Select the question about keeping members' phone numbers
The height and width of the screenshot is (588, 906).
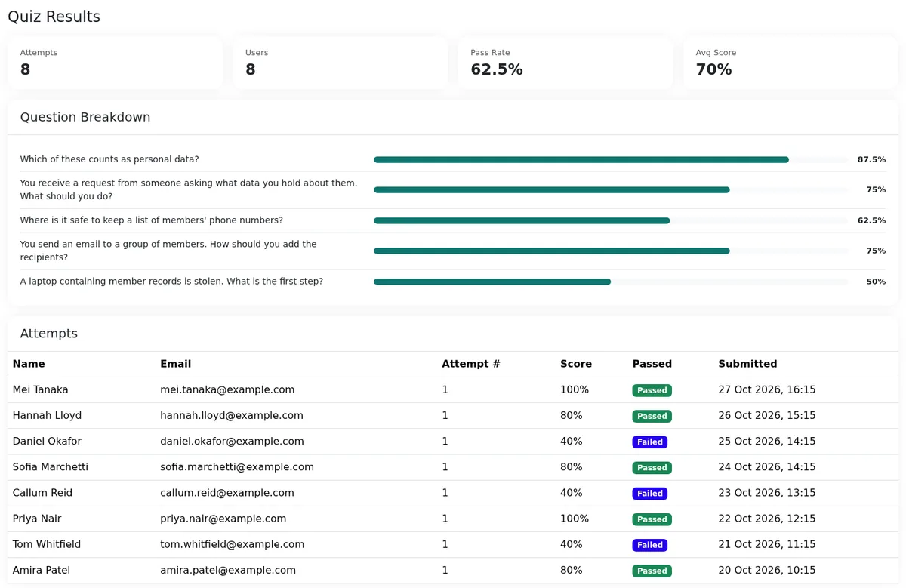152,220
